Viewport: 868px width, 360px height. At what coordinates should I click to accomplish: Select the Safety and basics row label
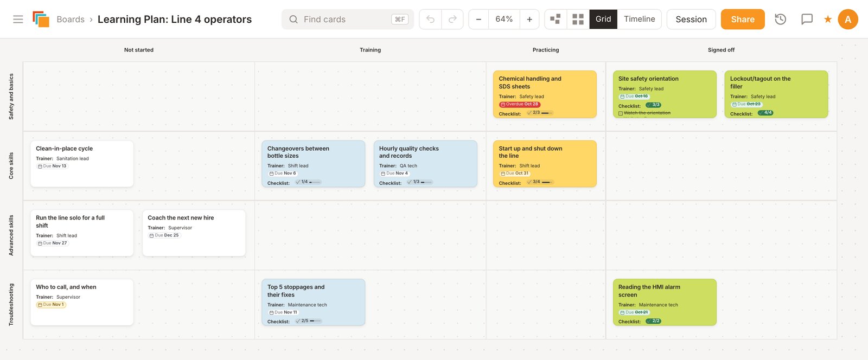(x=11, y=97)
